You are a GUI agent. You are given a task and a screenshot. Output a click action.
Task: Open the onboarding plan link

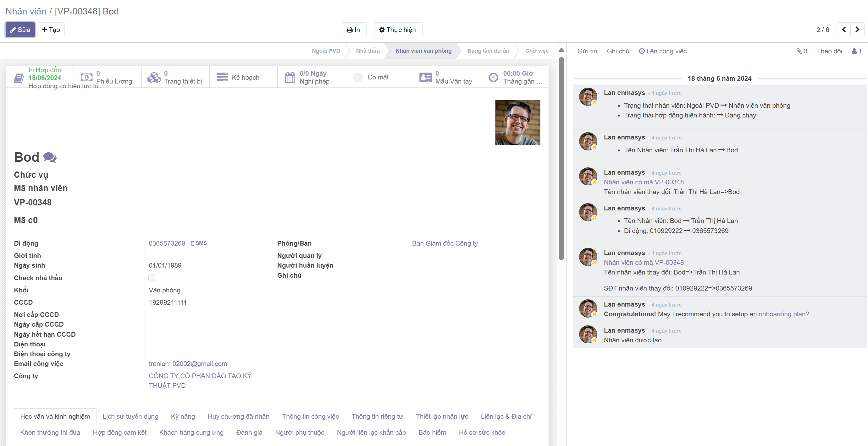783,314
